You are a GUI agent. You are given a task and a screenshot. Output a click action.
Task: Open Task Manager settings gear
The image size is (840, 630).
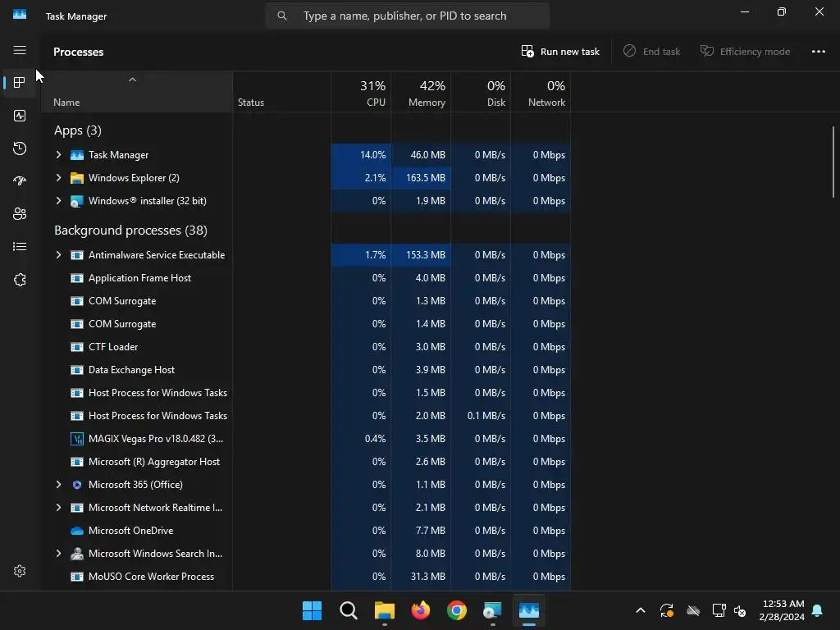coord(20,571)
